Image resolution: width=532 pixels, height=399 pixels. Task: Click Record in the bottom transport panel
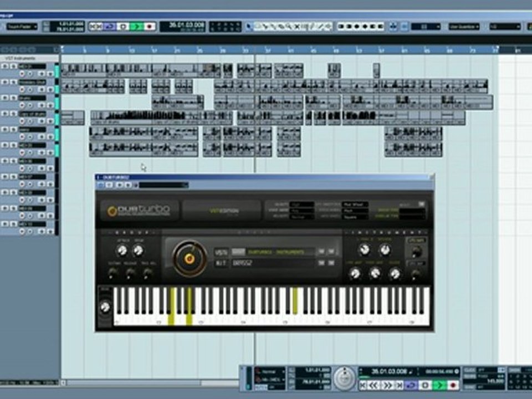pyautogui.click(x=453, y=385)
